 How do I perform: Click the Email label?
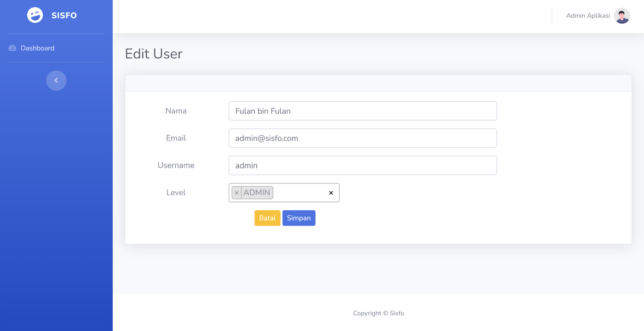click(176, 138)
